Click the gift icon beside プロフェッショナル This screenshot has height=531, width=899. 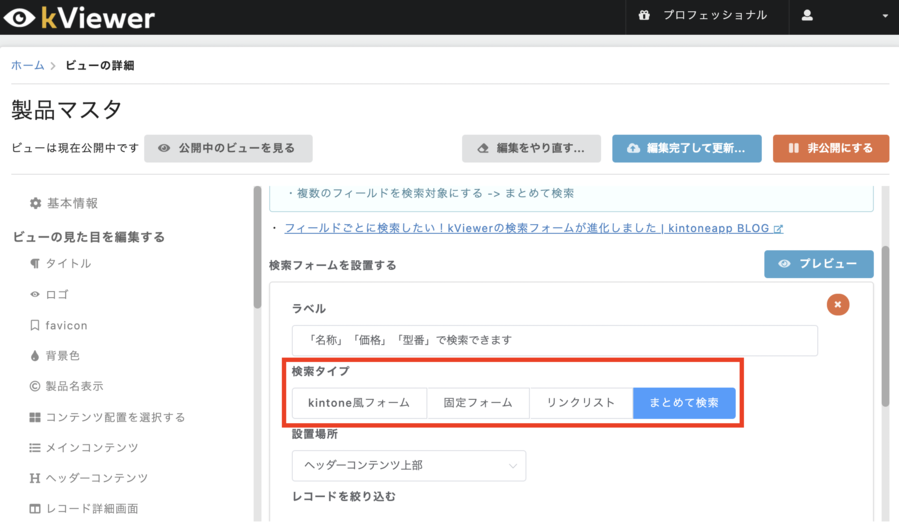click(x=644, y=15)
